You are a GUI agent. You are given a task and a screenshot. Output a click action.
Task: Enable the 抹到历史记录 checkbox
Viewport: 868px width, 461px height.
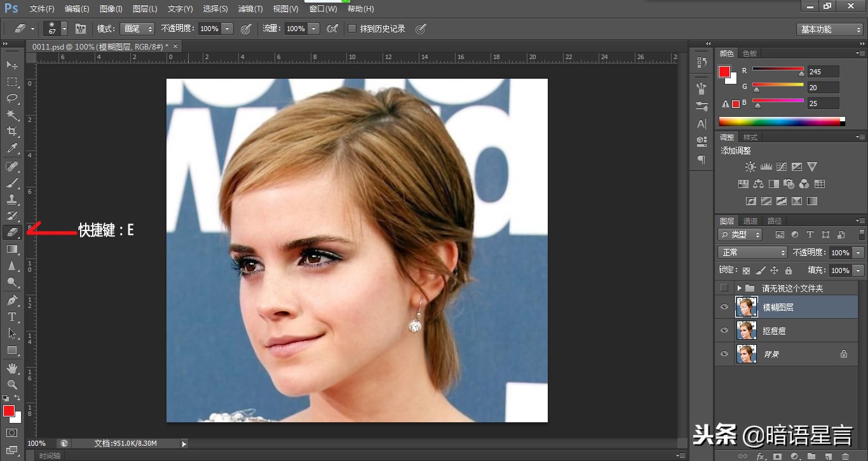(x=352, y=29)
